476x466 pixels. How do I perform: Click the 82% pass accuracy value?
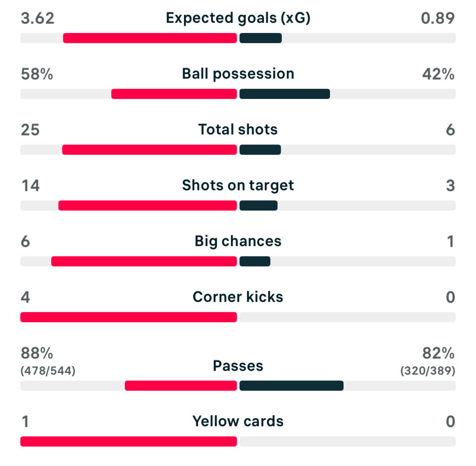[x=438, y=354]
